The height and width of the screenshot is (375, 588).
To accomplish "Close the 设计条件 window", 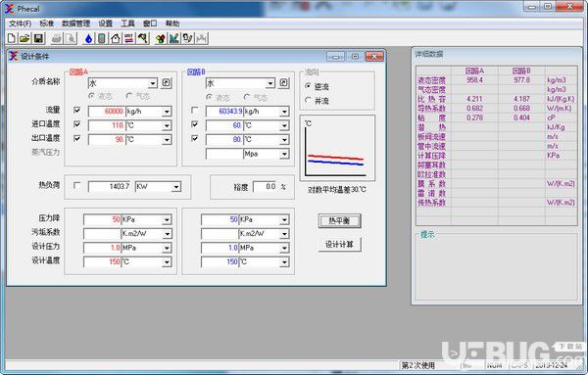I will coord(374,56).
